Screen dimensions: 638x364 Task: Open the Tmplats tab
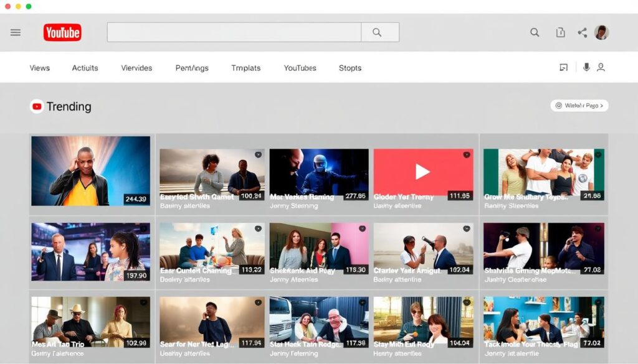pos(245,68)
